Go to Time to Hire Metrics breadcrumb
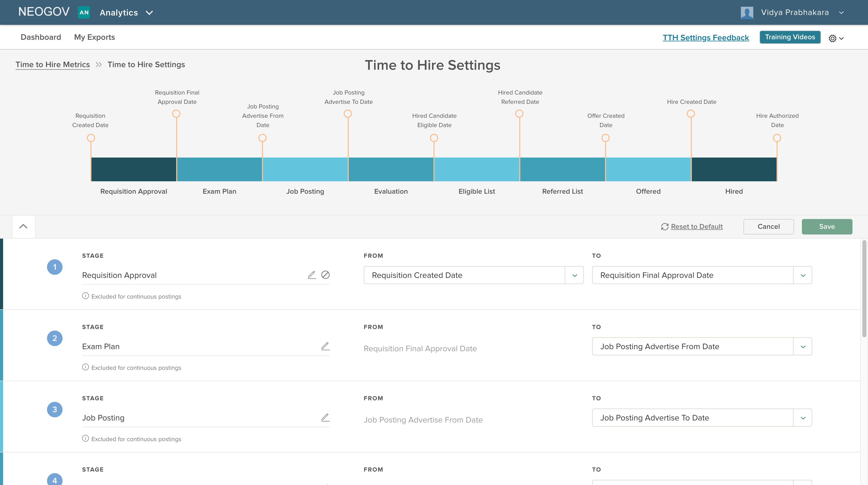Screen dimensions: 868x485 click(x=52, y=64)
